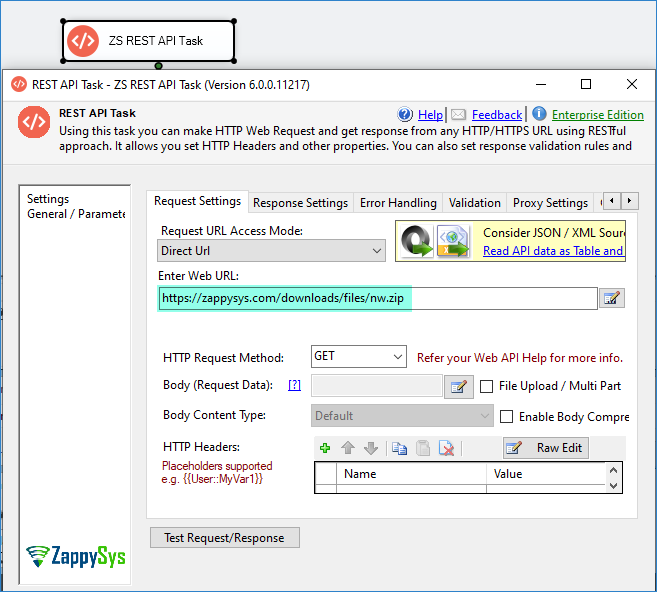Click the move header down arrow icon
Viewport: 657px width, 592px height.
pos(371,448)
